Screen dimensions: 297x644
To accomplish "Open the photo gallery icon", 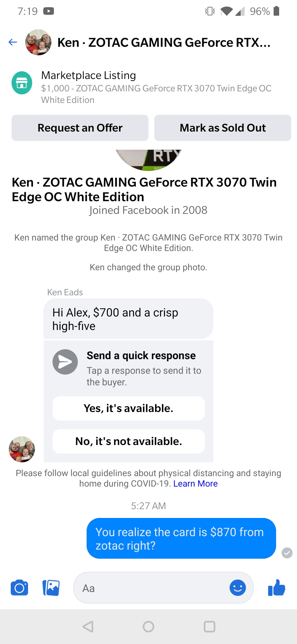I will (x=51, y=588).
